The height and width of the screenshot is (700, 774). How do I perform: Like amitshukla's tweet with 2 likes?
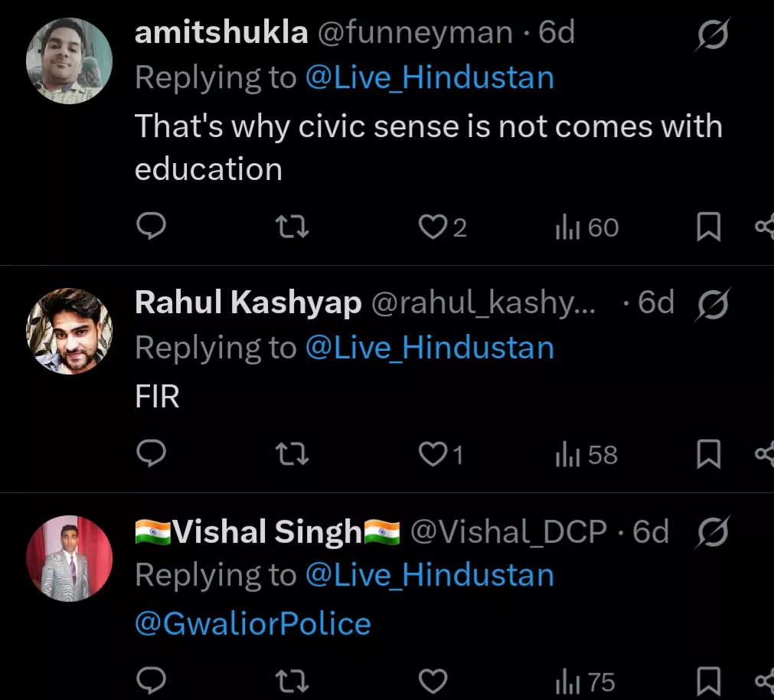[x=433, y=227]
